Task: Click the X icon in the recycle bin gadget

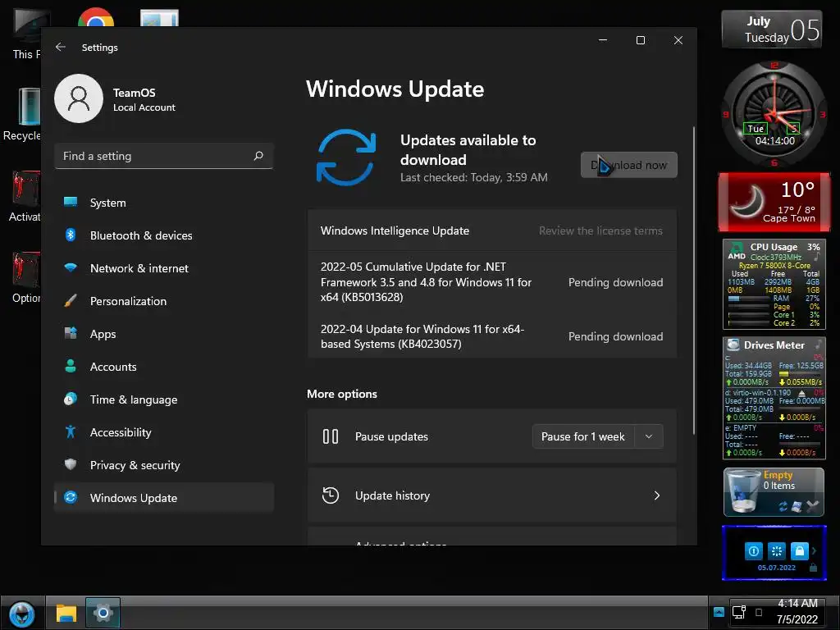Action: (813, 506)
